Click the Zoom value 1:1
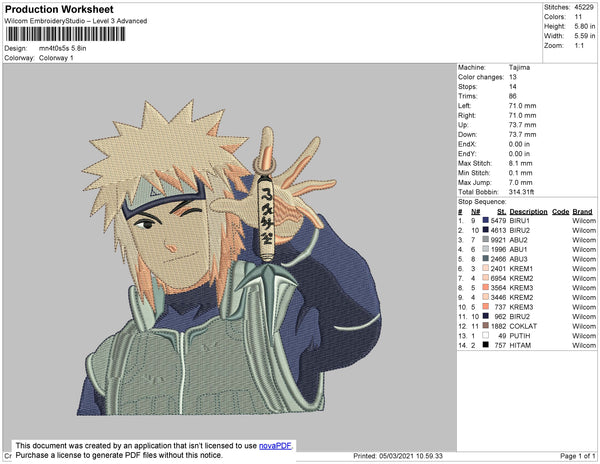The image size is (600, 464). pos(579,46)
